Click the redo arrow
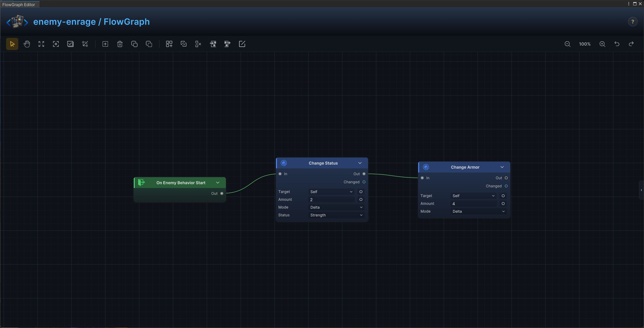Image resolution: width=644 pixels, height=328 pixels. click(631, 44)
